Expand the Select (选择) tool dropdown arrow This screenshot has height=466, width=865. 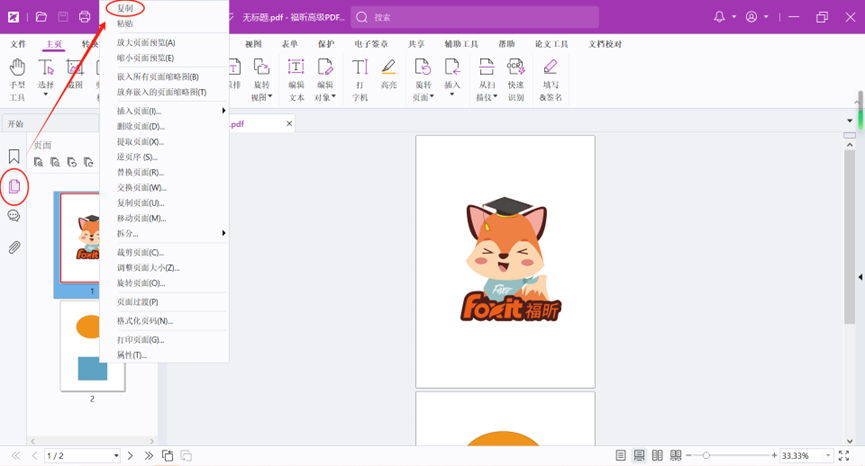click(x=46, y=95)
